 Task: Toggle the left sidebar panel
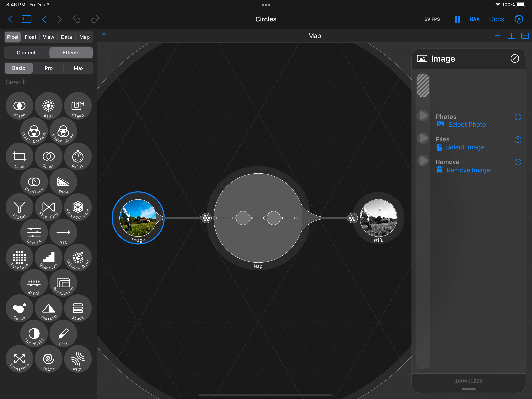pos(26,19)
